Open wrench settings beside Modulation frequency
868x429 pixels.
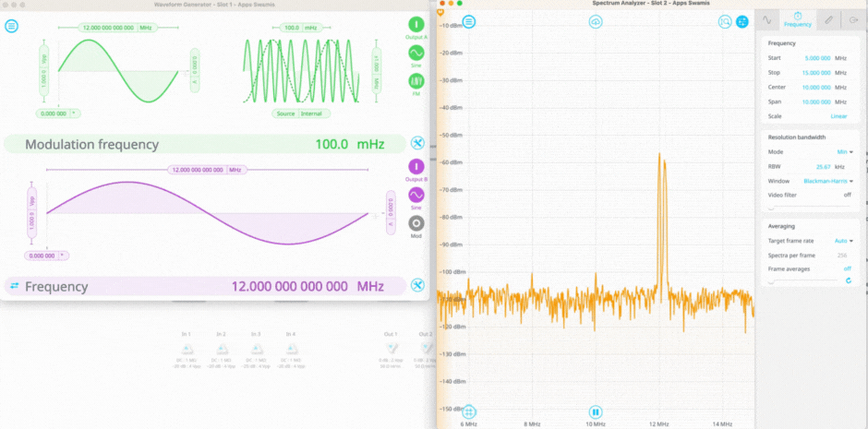(x=417, y=144)
